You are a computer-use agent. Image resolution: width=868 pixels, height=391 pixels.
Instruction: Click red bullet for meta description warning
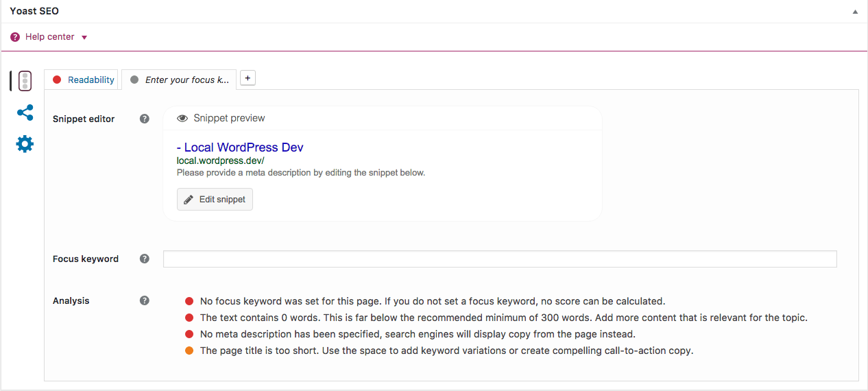click(x=189, y=334)
